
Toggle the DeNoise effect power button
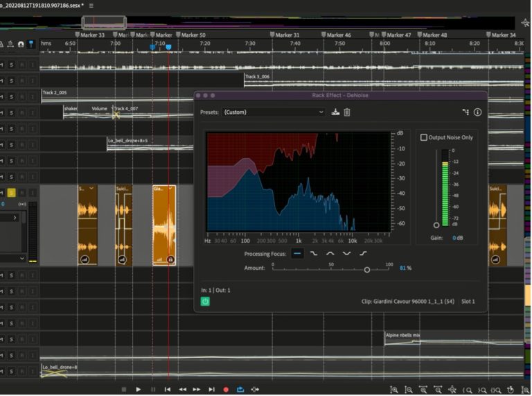pos(205,302)
